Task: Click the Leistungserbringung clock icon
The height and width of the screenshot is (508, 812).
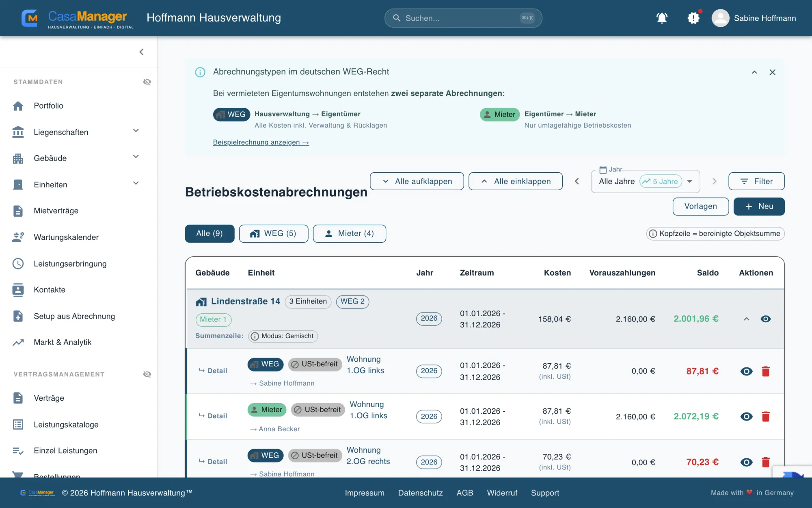Action: [18, 263]
